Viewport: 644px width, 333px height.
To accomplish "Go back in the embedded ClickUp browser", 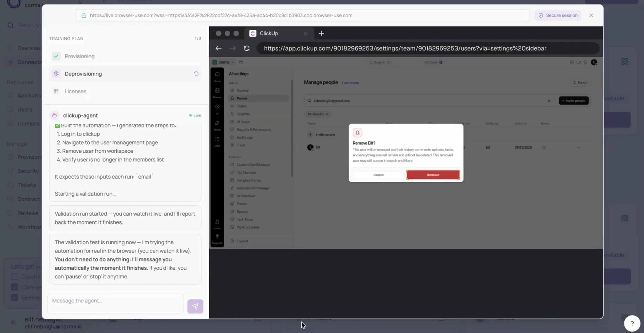I will click(218, 48).
